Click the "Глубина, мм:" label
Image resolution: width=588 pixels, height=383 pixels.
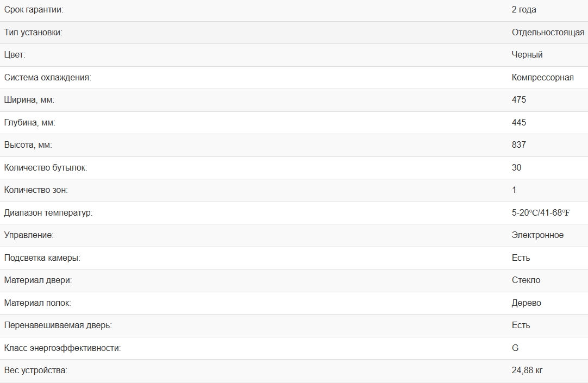[29, 123]
